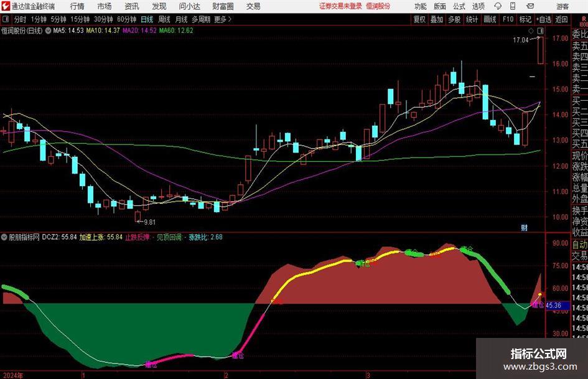The height and width of the screenshot is (379, 588).
Task: Click the 游客 user label
Action: (562, 6)
